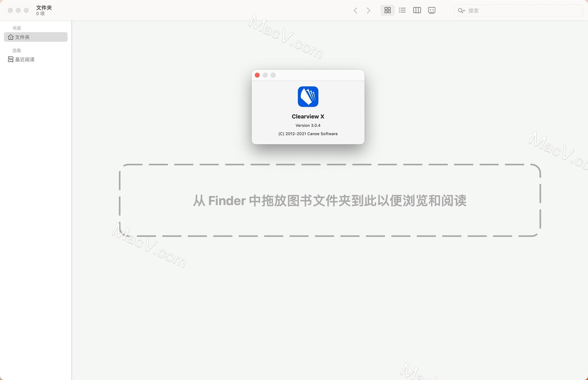Click the 文件夹 window title

coord(44,8)
